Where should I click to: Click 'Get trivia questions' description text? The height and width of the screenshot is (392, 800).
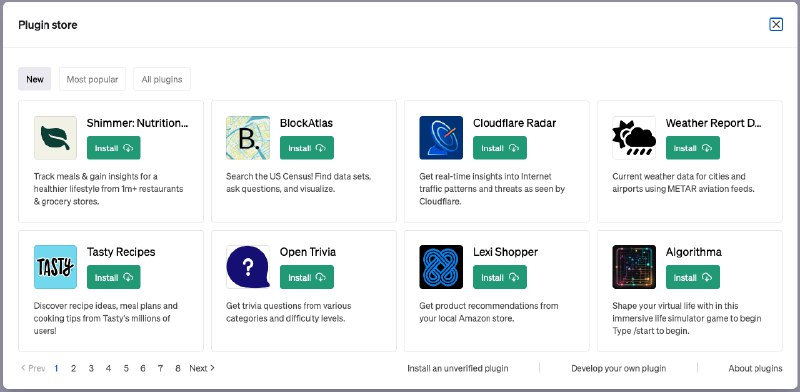pyautogui.click(x=289, y=312)
